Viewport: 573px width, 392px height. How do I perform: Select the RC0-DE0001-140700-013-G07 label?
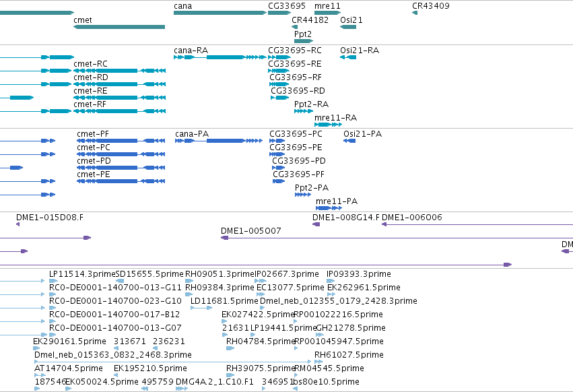click(x=115, y=329)
